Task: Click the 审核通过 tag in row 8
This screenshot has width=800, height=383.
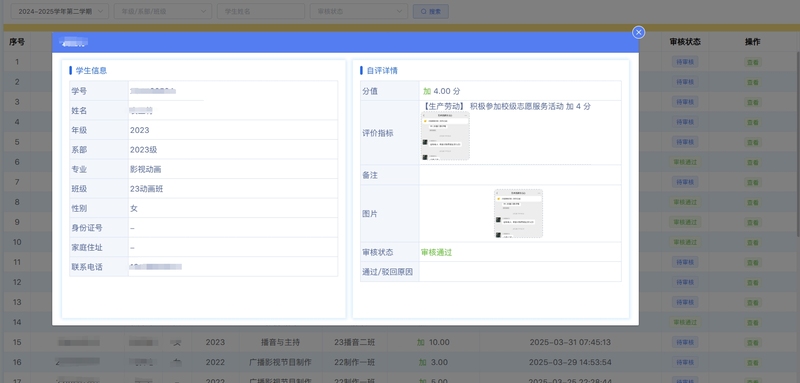Action: click(x=685, y=202)
